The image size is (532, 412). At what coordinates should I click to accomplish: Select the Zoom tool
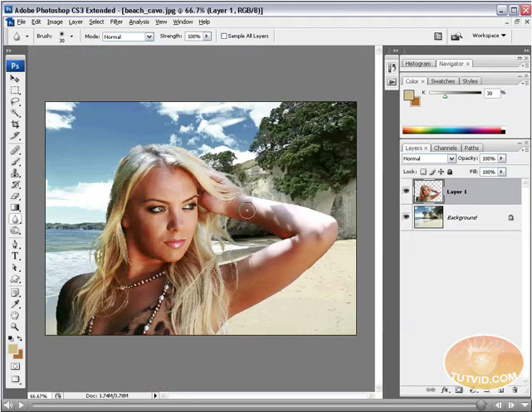click(x=15, y=327)
